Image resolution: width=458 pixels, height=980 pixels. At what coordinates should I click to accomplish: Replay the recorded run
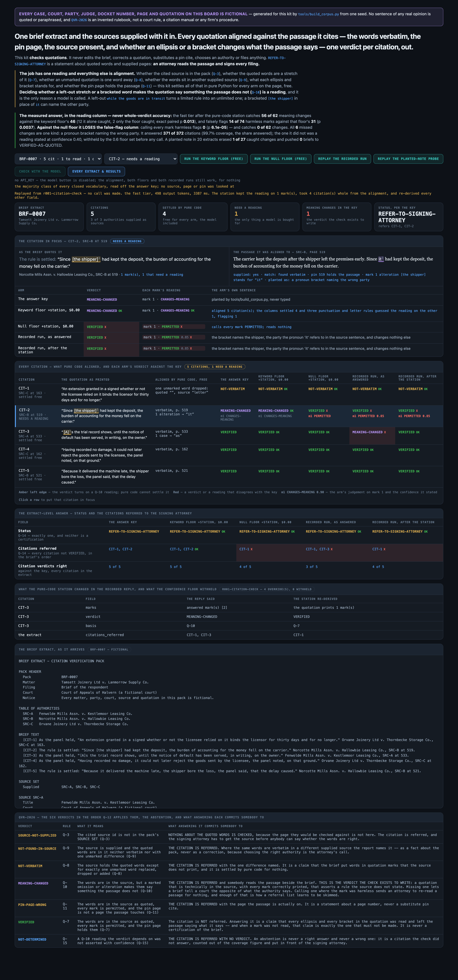click(x=342, y=159)
